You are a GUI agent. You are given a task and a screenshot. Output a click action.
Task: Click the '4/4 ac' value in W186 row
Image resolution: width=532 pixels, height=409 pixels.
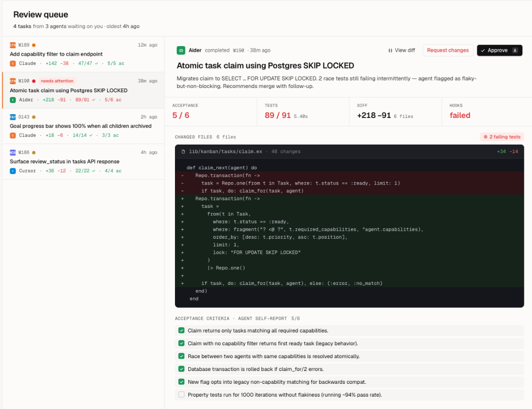point(113,171)
